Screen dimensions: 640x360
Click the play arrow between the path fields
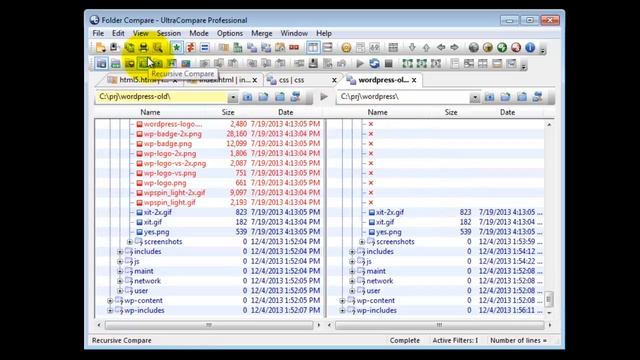[x=324, y=97]
